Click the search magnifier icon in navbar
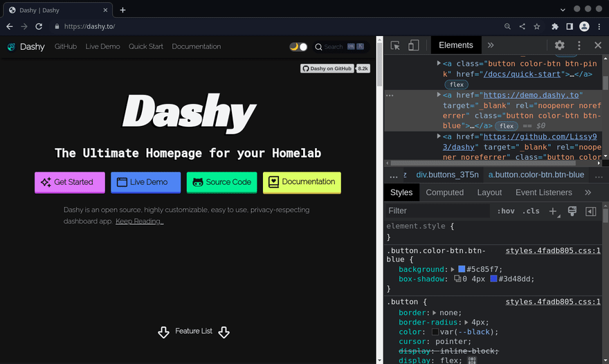 pyautogui.click(x=318, y=47)
